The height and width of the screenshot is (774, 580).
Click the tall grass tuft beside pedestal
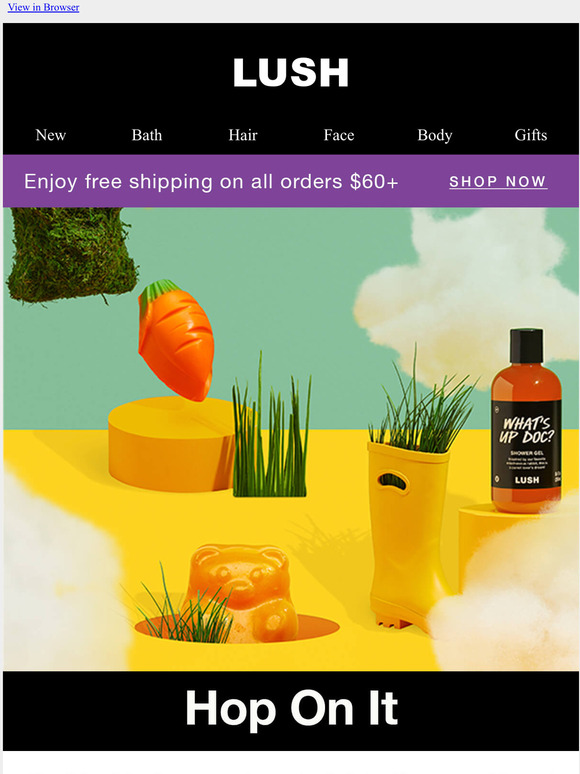[271, 425]
